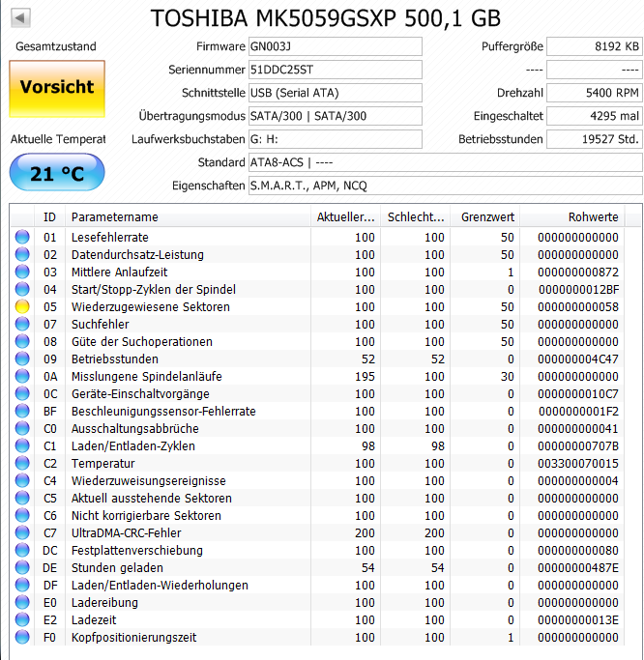Click the status icon for Aktuell ausstehende Sektoren

coord(22,498)
